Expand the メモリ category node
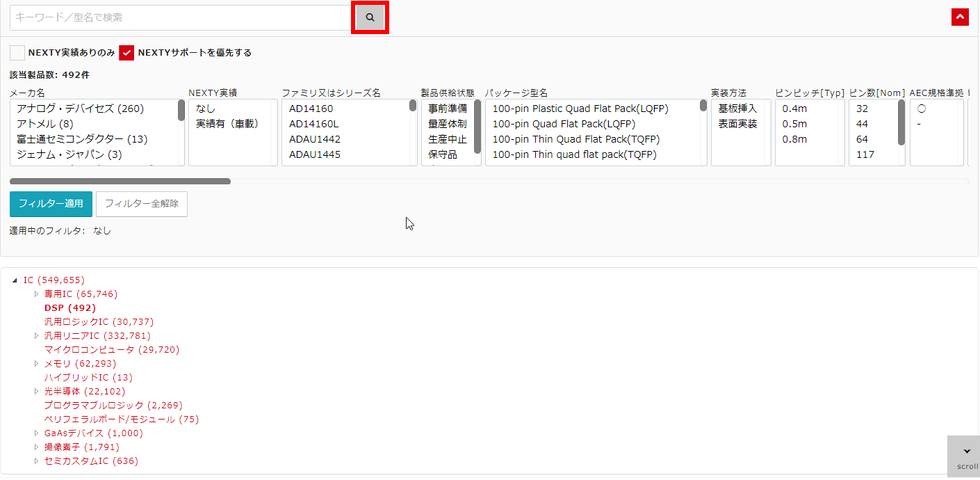980x480 pixels. (36, 363)
